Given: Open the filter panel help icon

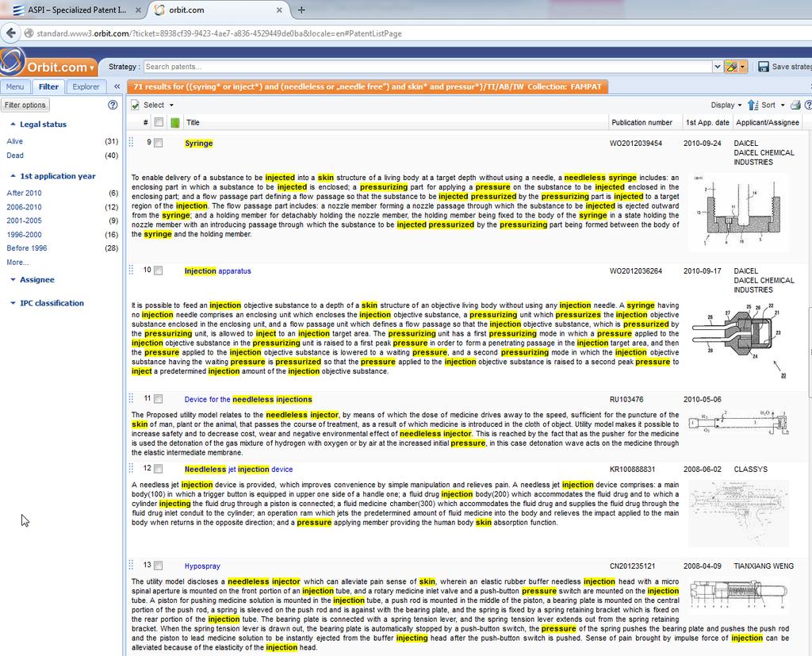Looking at the screenshot, I should tap(113, 105).
